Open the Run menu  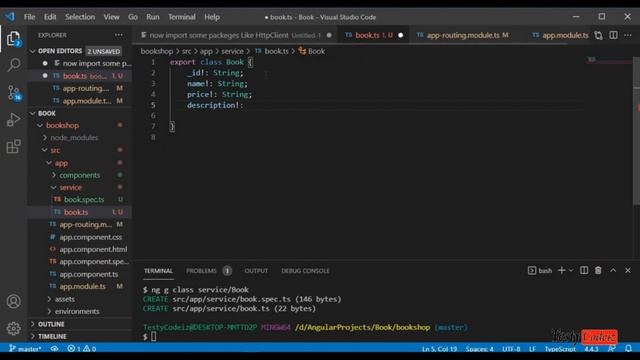(x=153, y=17)
